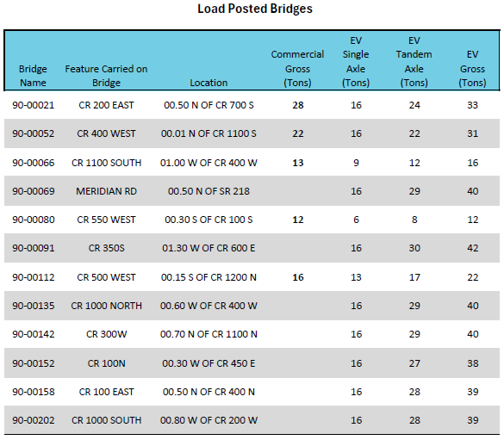
Task: Select bridge name 90-00158
Action: click(x=34, y=392)
